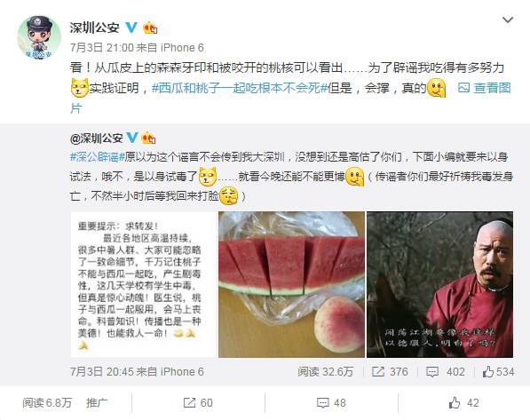Open the quoted @深圳公安 mention
Screen dimensions: 530x420
97,138
